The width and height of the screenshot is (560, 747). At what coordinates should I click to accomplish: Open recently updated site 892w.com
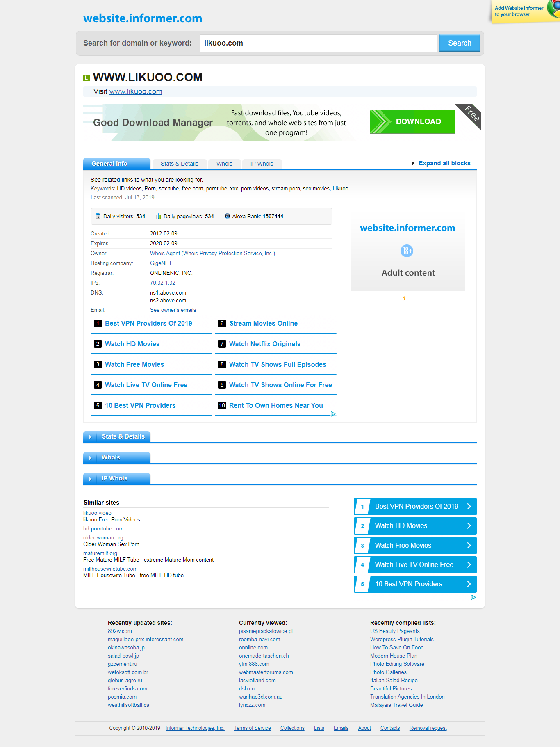point(120,631)
